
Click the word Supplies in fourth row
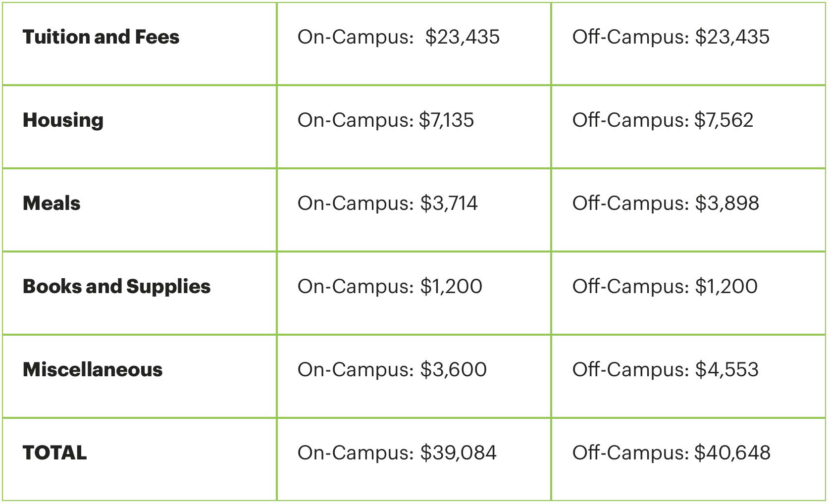click(x=168, y=287)
